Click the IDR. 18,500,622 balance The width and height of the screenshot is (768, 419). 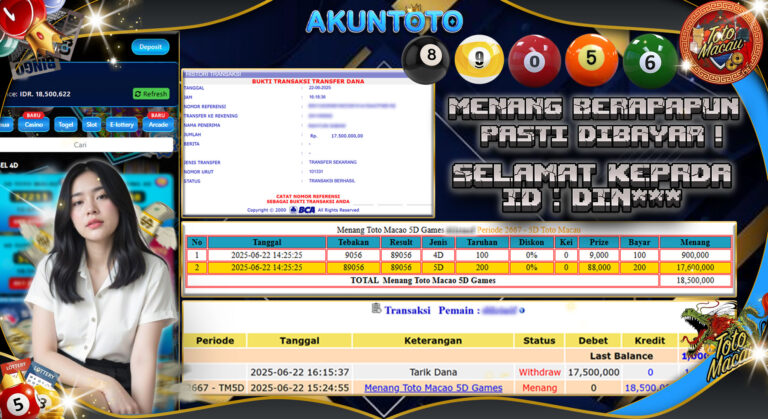coord(45,94)
